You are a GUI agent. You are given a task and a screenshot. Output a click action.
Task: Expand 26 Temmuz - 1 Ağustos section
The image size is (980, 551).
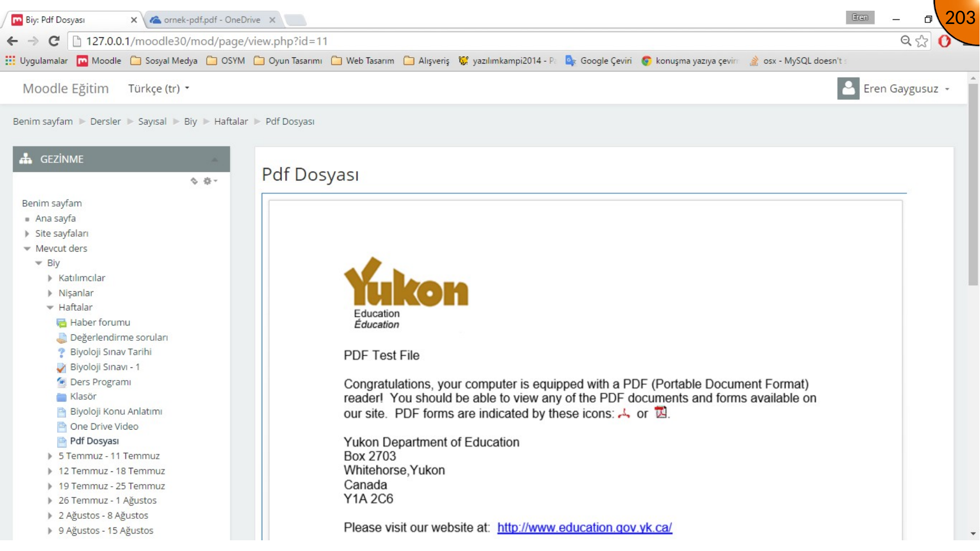50,501
